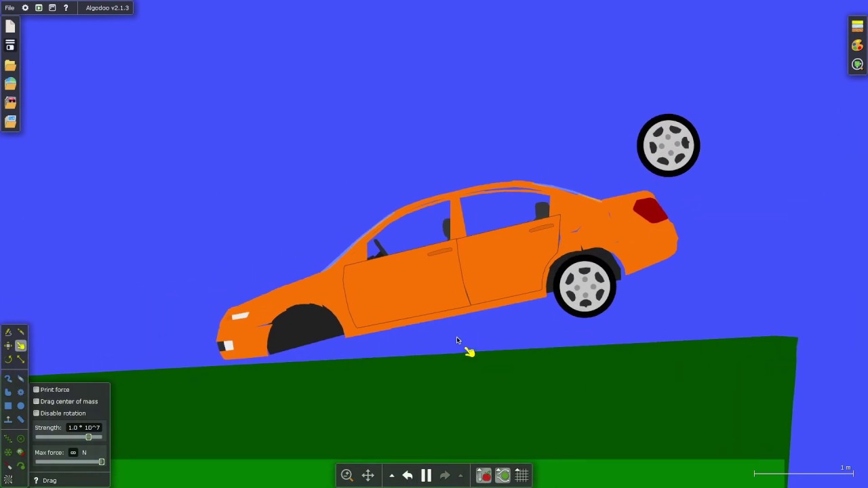Select the Axle tool

pos(8,452)
